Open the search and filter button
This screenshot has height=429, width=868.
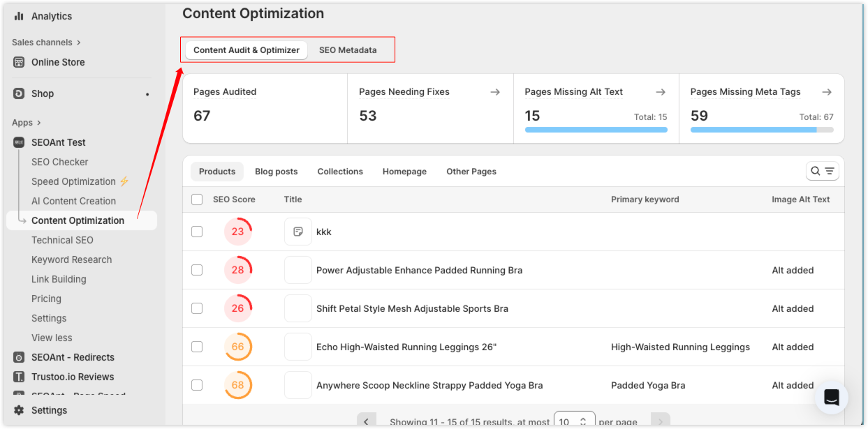(822, 171)
